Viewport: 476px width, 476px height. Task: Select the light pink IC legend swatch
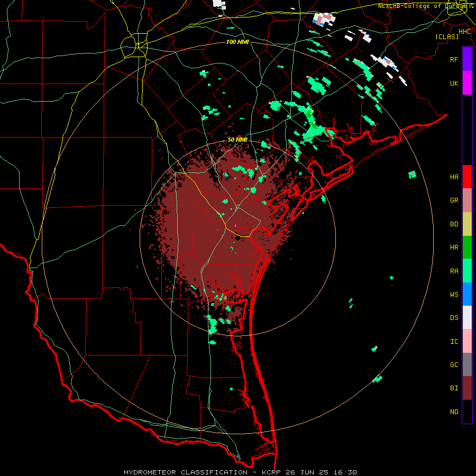467,341
